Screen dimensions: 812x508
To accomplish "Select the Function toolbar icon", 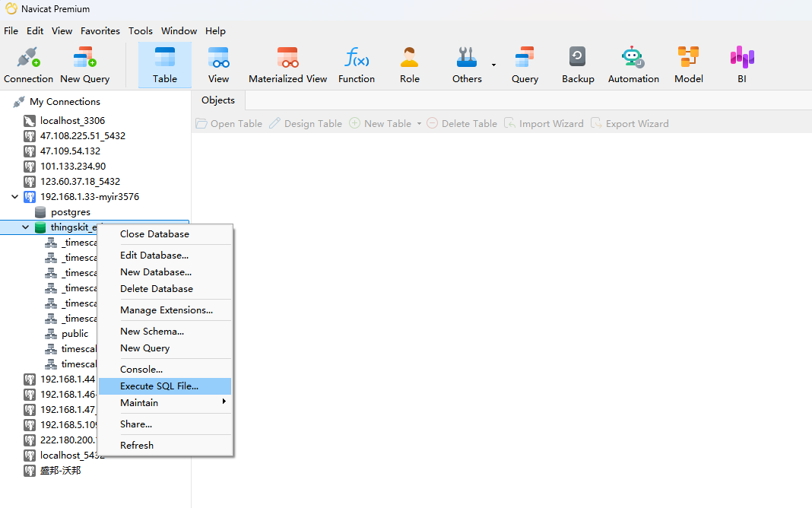I will pos(357,65).
